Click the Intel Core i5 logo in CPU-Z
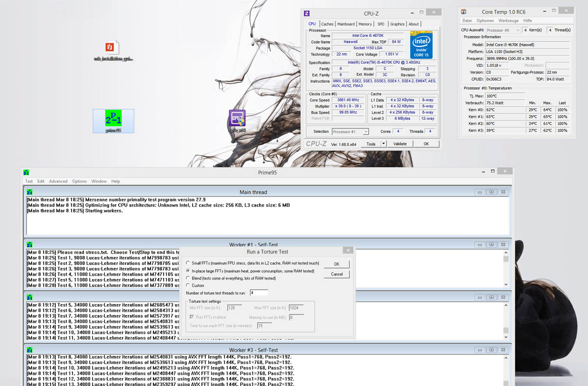The image size is (588, 386). 421,45
